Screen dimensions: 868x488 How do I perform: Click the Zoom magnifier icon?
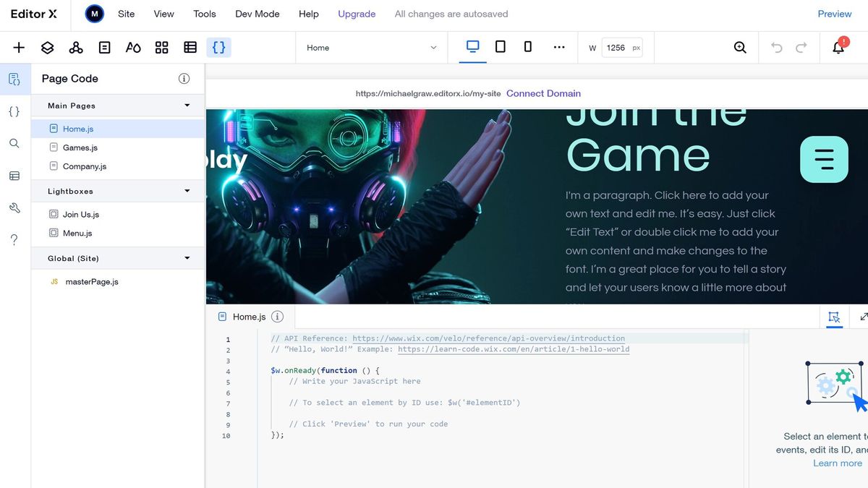pos(739,47)
